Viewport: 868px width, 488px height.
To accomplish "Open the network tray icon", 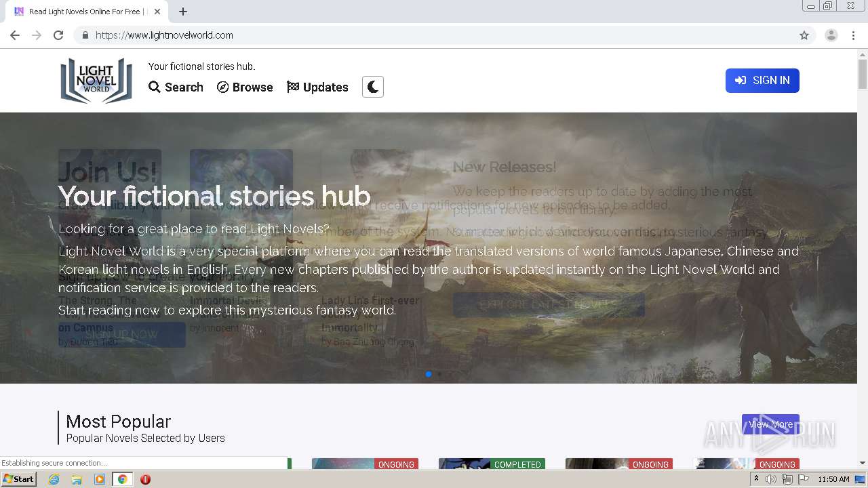I will pyautogui.click(x=787, y=479).
